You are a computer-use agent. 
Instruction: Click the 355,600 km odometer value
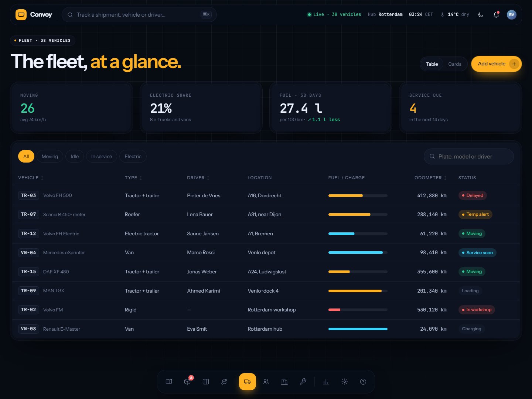point(432,272)
